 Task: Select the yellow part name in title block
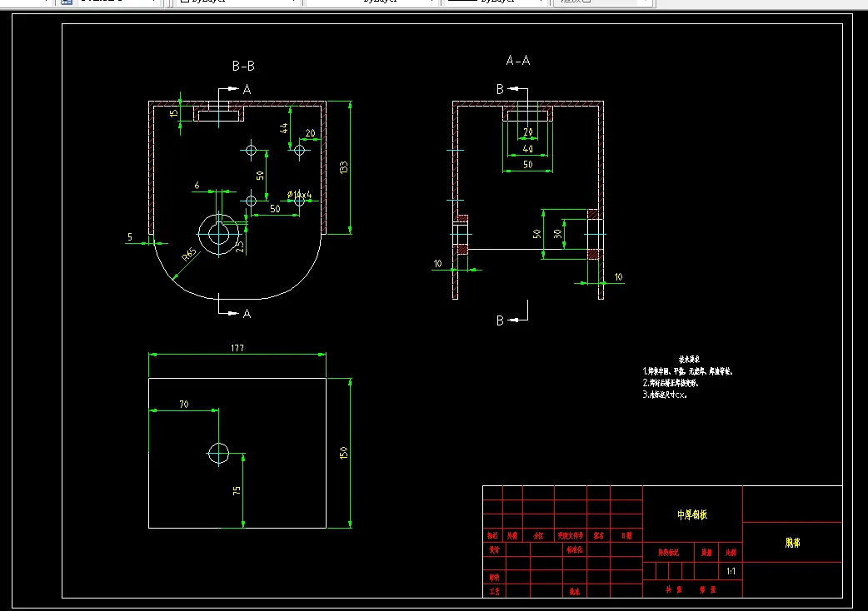pos(793,543)
